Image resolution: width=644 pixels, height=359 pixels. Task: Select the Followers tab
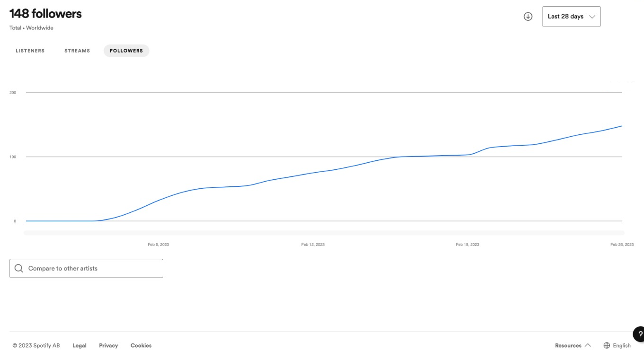click(x=126, y=51)
